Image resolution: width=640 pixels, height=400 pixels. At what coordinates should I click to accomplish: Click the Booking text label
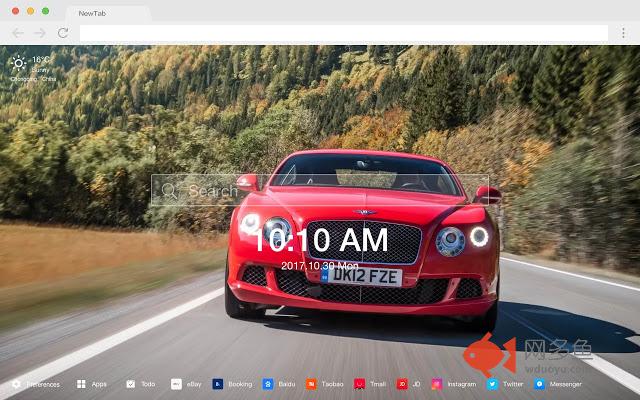[x=240, y=384]
